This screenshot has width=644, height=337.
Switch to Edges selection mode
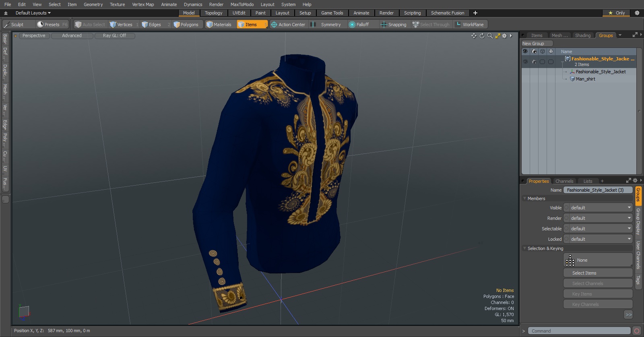(x=155, y=25)
